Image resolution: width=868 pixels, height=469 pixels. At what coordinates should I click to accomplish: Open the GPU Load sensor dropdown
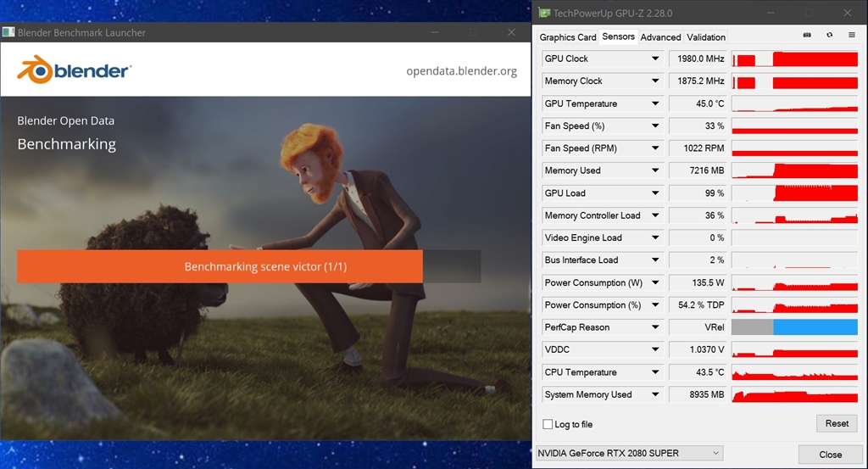(655, 193)
